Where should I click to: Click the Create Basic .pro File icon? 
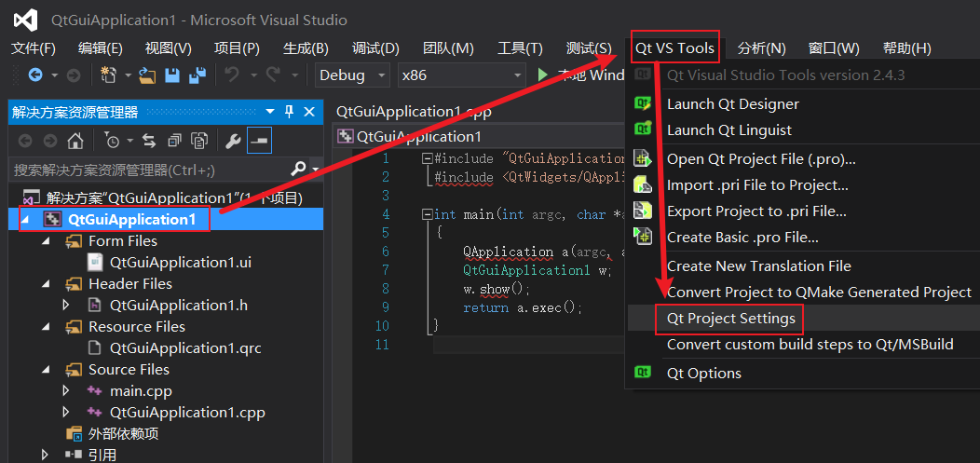(x=643, y=237)
